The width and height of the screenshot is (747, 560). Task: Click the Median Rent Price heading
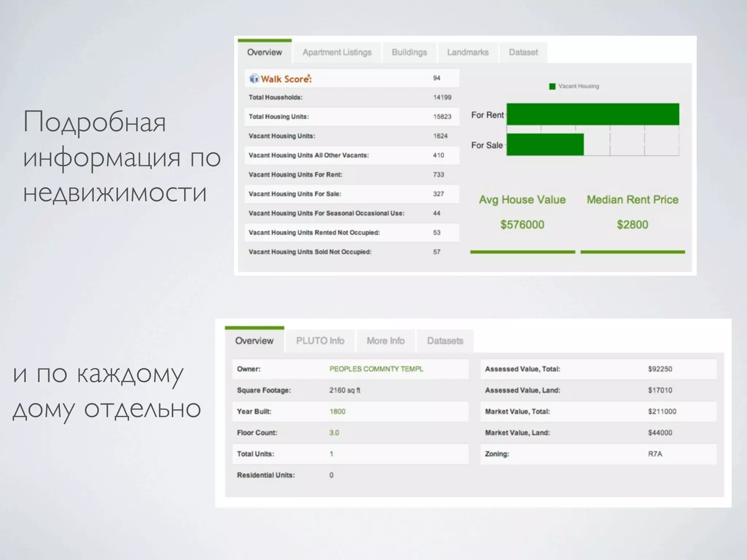632,200
